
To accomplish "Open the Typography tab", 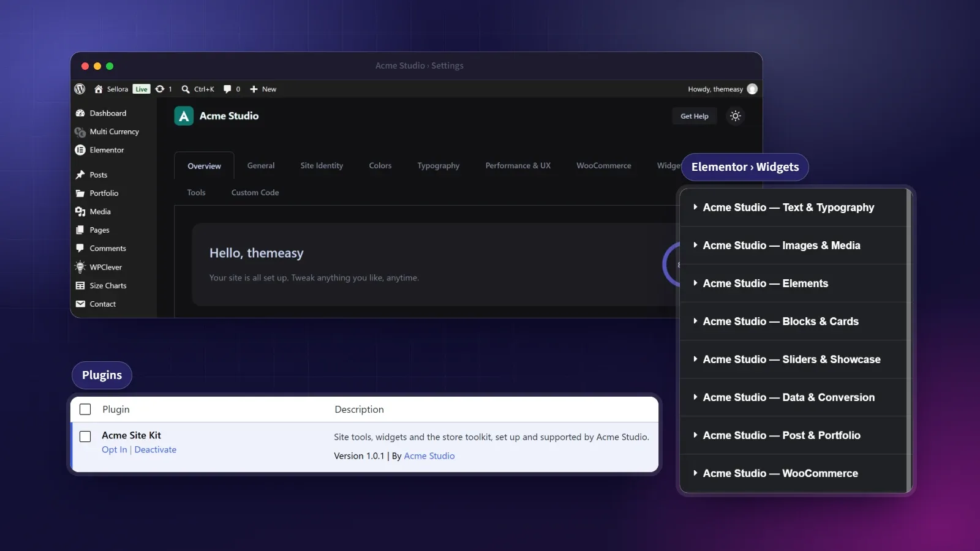I will point(439,166).
